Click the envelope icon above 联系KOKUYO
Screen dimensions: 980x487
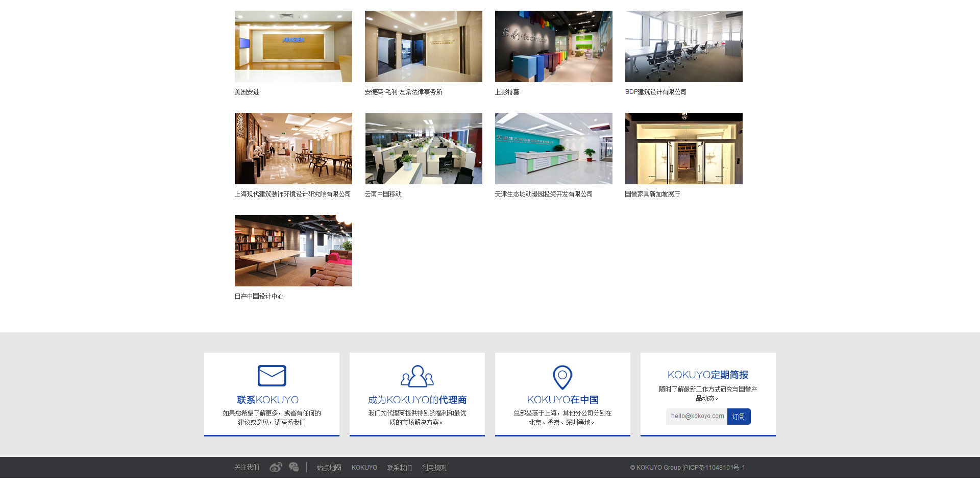272,376
